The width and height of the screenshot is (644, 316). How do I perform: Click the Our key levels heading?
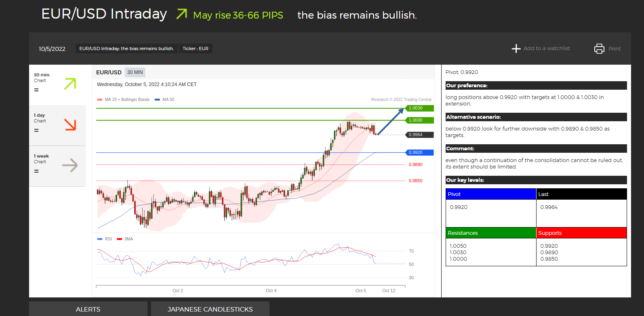tap(536, 180)
